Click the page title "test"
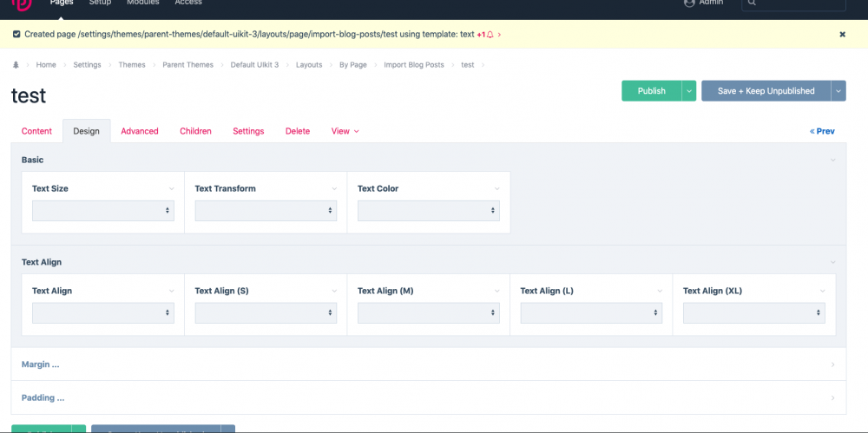868x433 pixels. click(x=29, y=95)
